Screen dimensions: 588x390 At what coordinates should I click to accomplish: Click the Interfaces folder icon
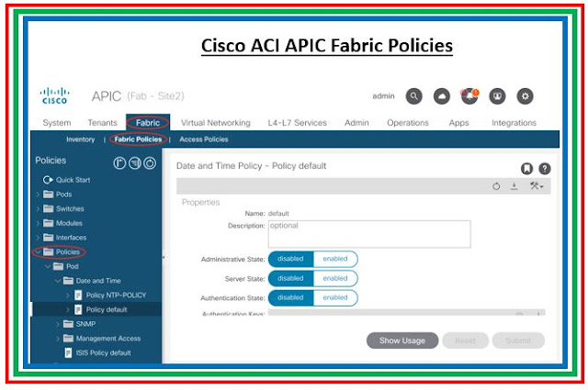49,237
